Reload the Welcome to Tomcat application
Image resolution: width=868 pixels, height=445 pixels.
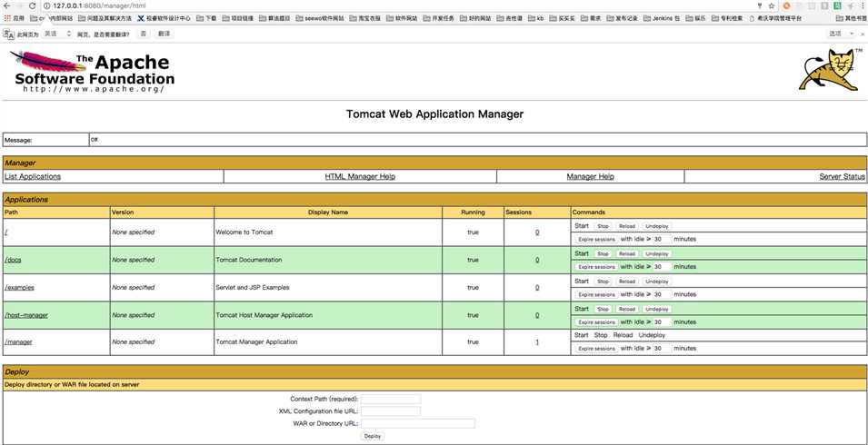[626, 226]
